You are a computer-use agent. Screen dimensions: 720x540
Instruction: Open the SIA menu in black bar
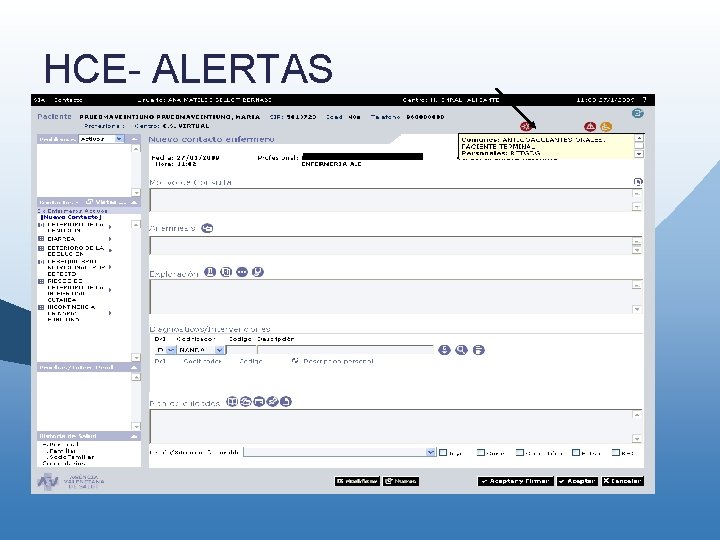40,100
